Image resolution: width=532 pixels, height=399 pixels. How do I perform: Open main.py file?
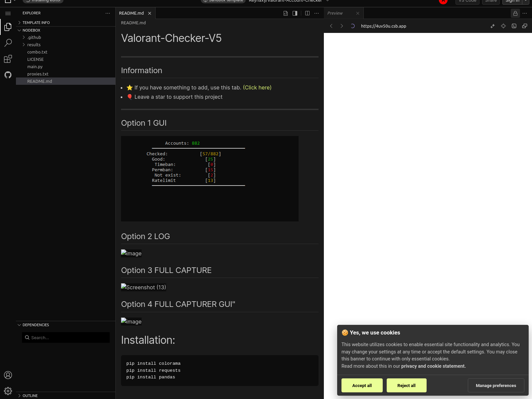coord(66,67)
